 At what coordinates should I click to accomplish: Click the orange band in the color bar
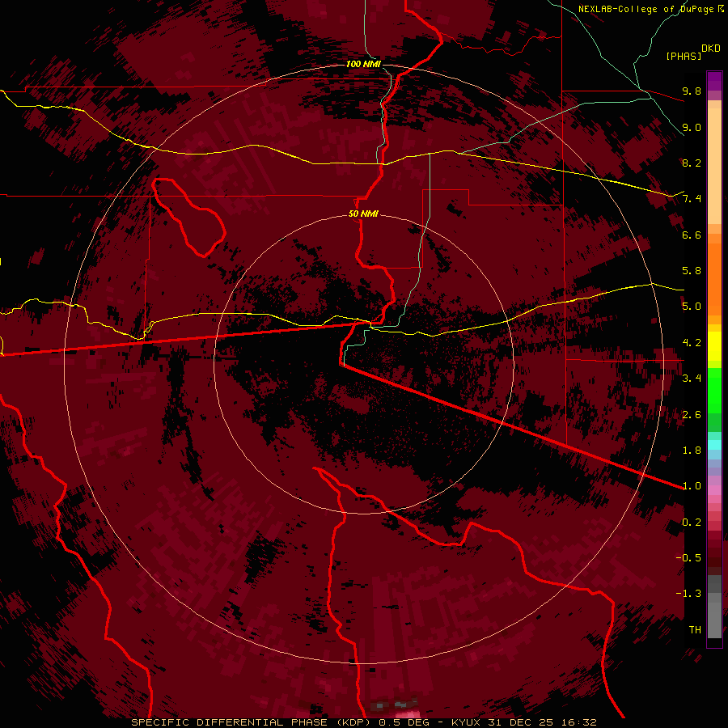click(x=714, y=278)
